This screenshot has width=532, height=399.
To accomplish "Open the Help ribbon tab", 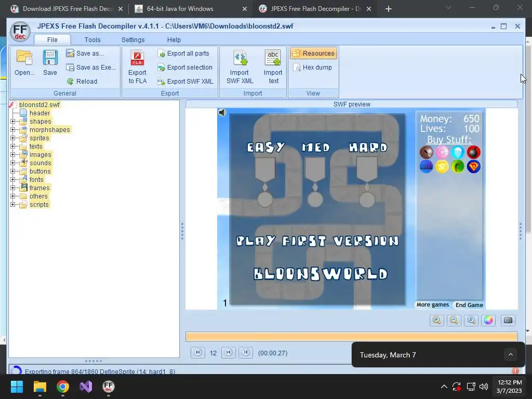I will [174, 39].
